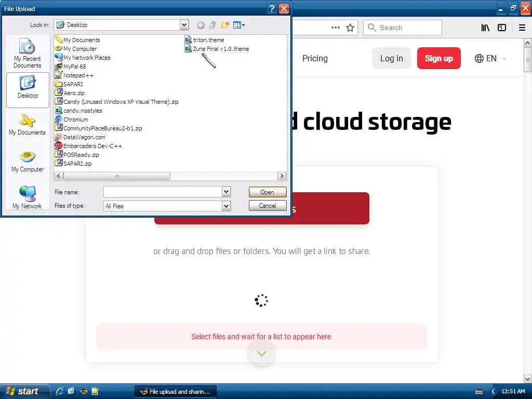The image size is (532, 399).
Task: Open My Computer in places bar
Action: point(28,162)
